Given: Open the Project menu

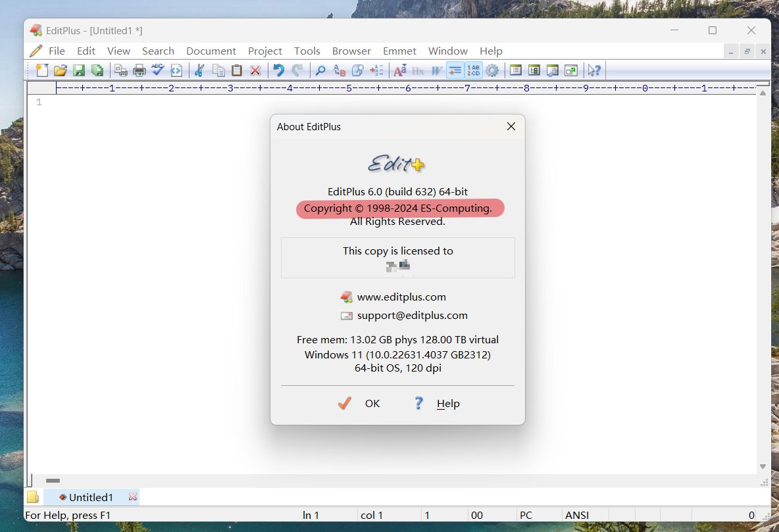Looking at the screenshot, I should [264, 51].
